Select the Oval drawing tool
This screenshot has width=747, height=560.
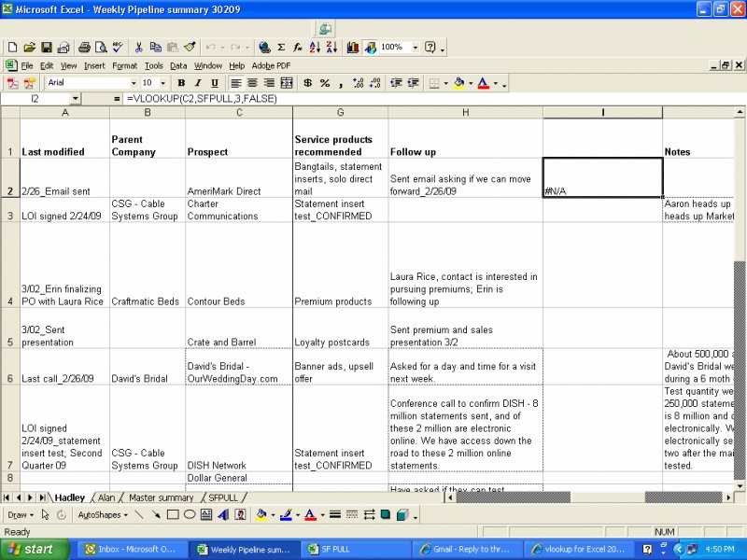click(x=190, y=515)
